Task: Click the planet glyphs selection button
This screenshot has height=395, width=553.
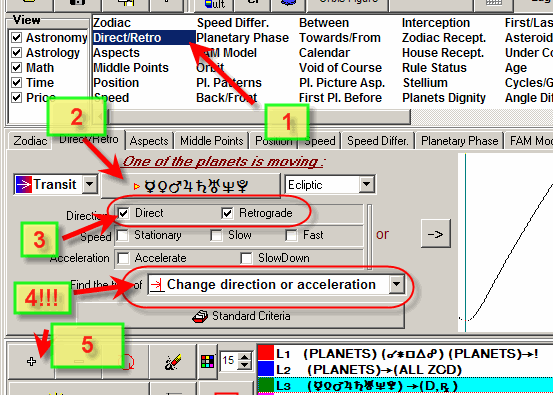Action: (x=191, y=186)
